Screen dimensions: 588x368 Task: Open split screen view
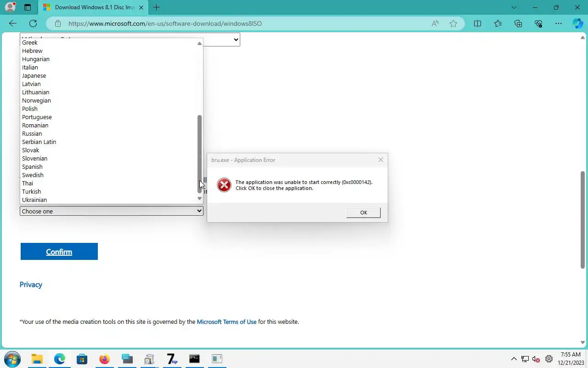[478, 23]
